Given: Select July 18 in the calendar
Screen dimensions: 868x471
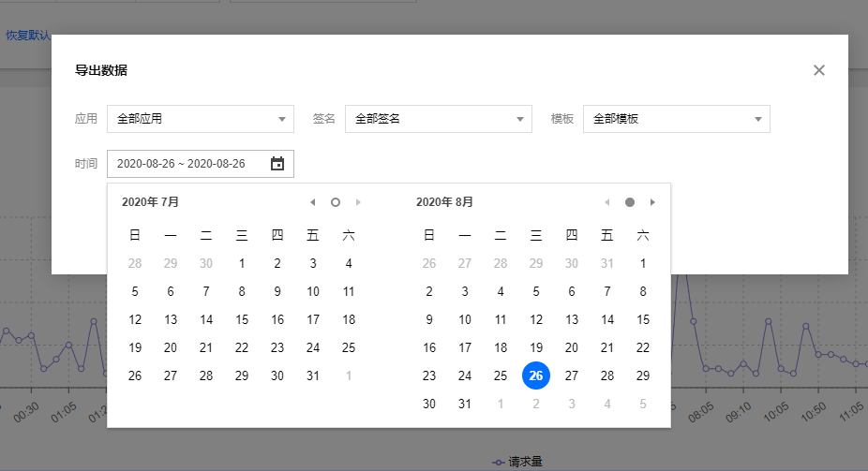Looking at the screenshot, I should tap(349, 319).
